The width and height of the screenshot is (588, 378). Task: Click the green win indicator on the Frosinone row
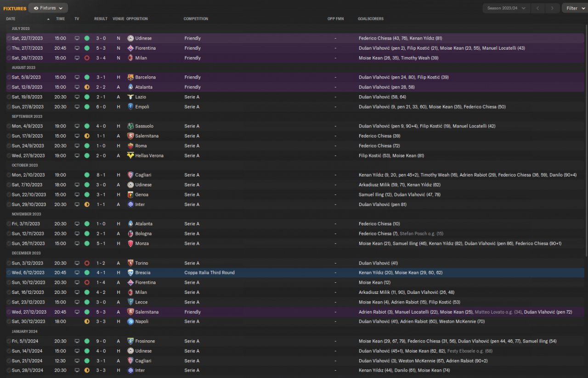click(87, 341)
